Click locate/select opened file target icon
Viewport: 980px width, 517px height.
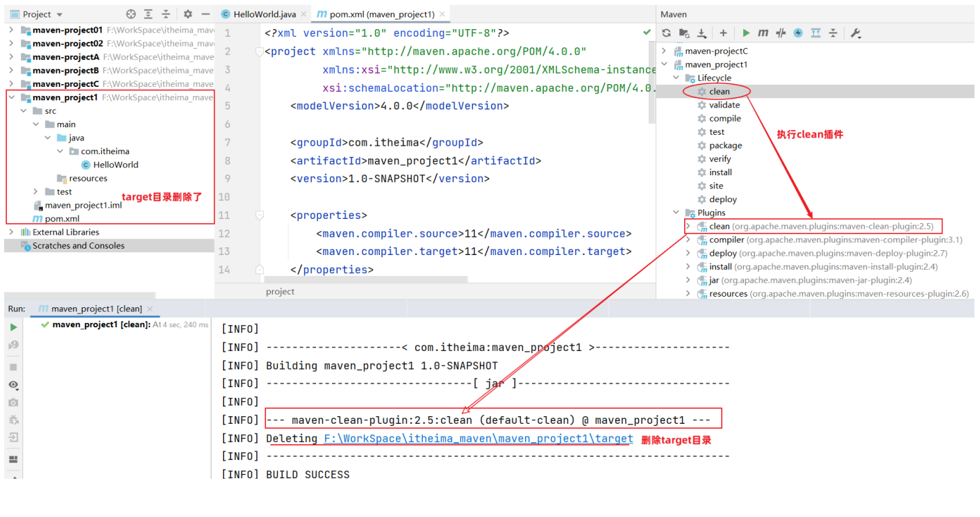click(x=131, y=14)
